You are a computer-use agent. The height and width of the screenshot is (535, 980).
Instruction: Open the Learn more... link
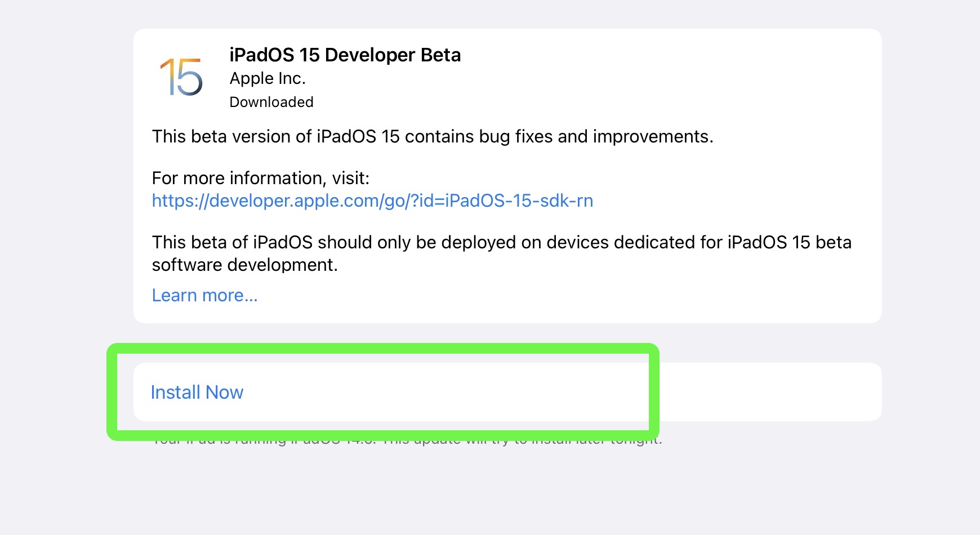pos(204,295)
